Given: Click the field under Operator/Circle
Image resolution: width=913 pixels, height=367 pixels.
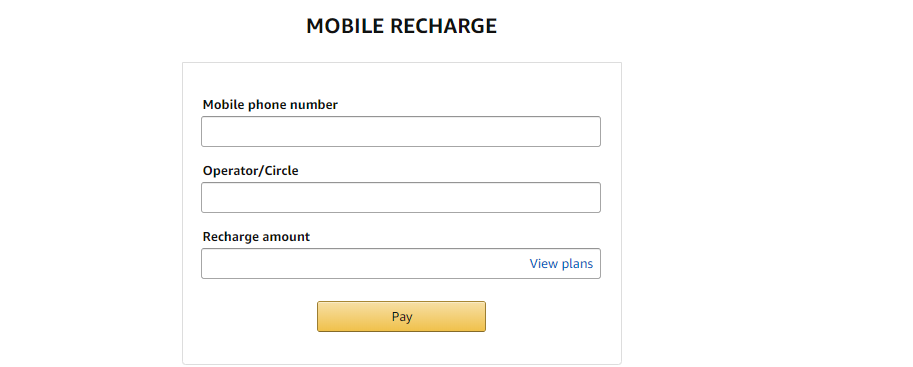Looking at the screenshot, I should click(401, 197).
